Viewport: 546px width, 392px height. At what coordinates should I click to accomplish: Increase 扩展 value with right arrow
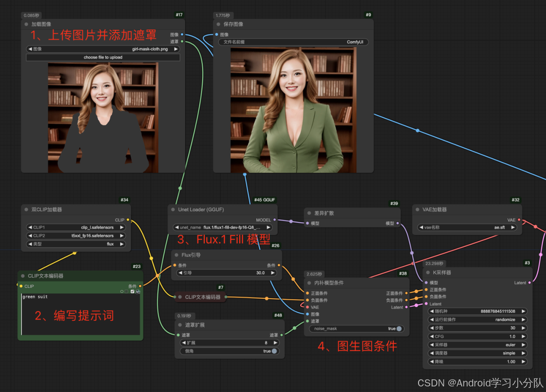[x=276, y=342]
